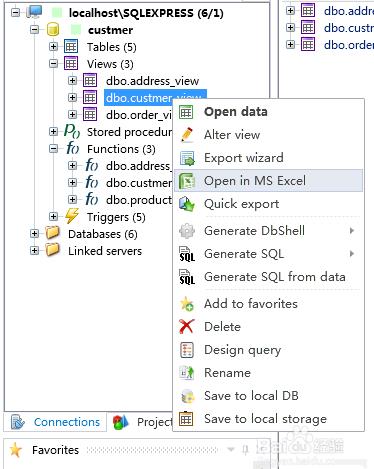Click the Triggers lightning bolt icon

point(72,217)
